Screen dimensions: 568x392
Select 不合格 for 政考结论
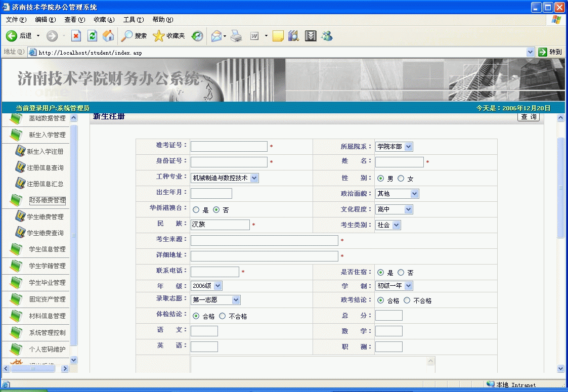(407, 300)
